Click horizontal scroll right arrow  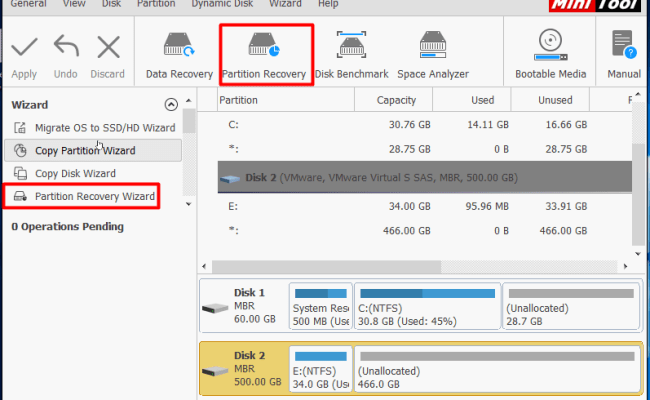(625, 266)
